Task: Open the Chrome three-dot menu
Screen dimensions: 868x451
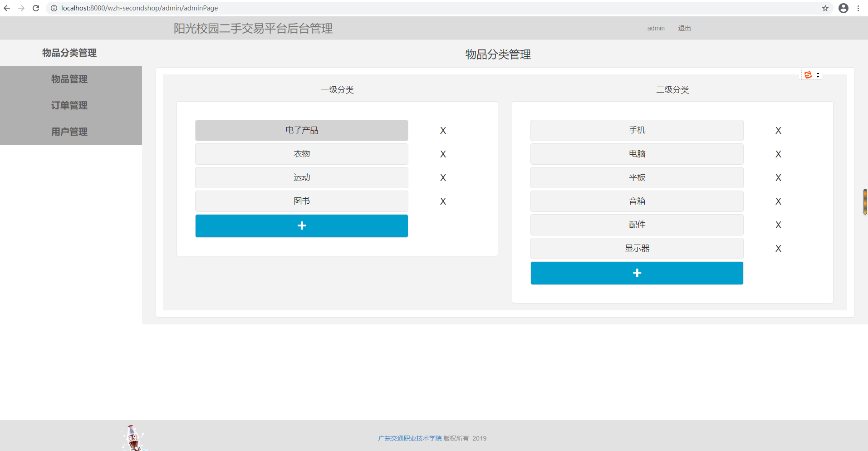Action: 858,8
